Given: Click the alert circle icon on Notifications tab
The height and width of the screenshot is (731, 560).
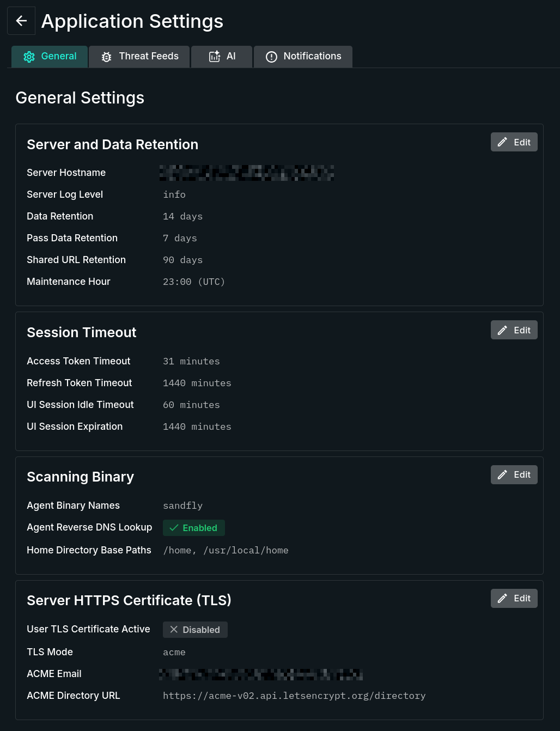Looking at the screenshot, I should click(271, 57).
